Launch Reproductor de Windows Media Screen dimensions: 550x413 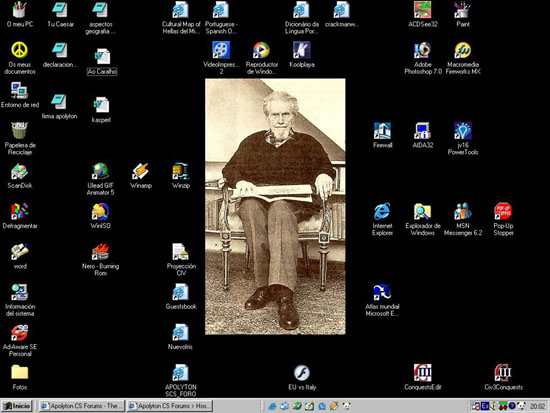[x=261, y=50]
